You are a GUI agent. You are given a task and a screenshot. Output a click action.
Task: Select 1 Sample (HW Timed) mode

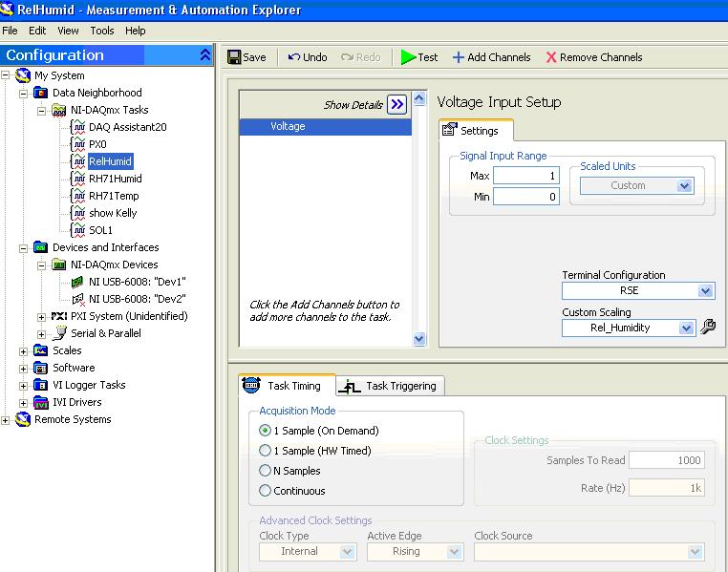266,451
